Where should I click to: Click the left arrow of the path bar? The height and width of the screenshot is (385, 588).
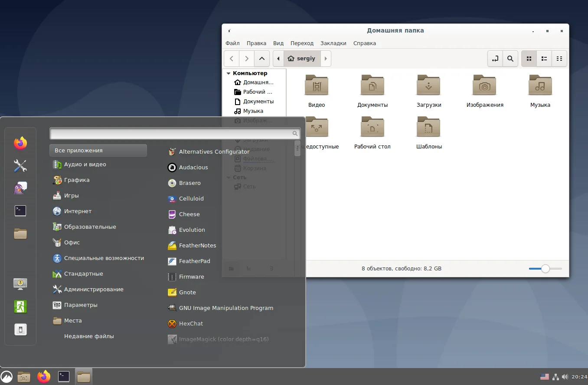278,59
